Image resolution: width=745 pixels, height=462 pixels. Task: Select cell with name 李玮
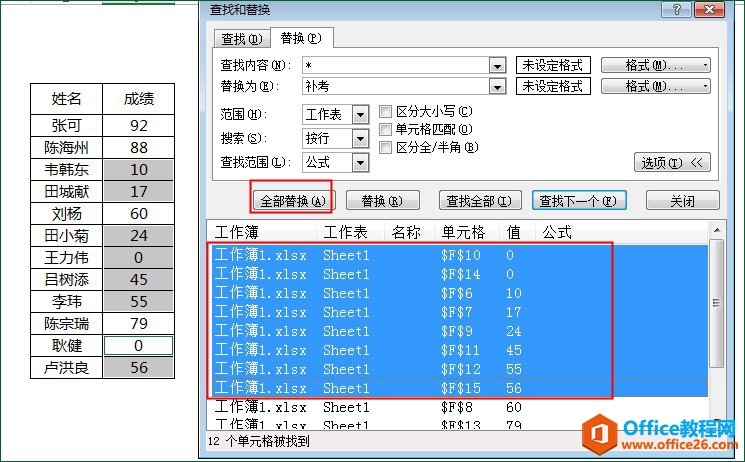pyautogui.click(x=67, y=301)
